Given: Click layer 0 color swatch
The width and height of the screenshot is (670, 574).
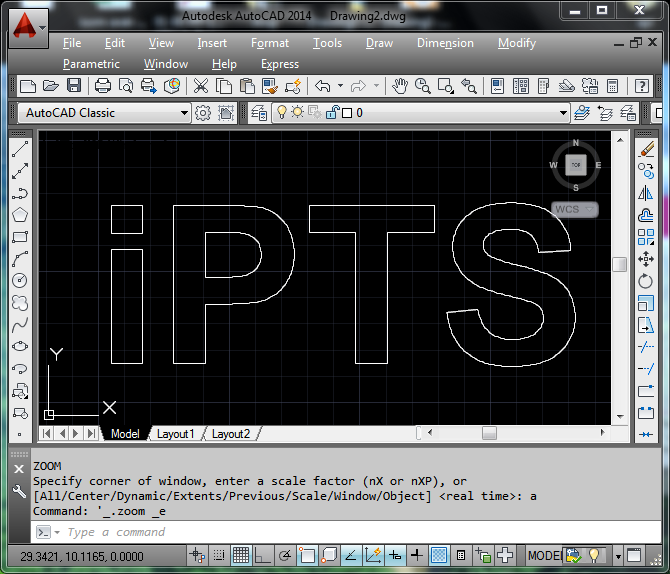Looking at the screenshot, I should tap(347, 113).
